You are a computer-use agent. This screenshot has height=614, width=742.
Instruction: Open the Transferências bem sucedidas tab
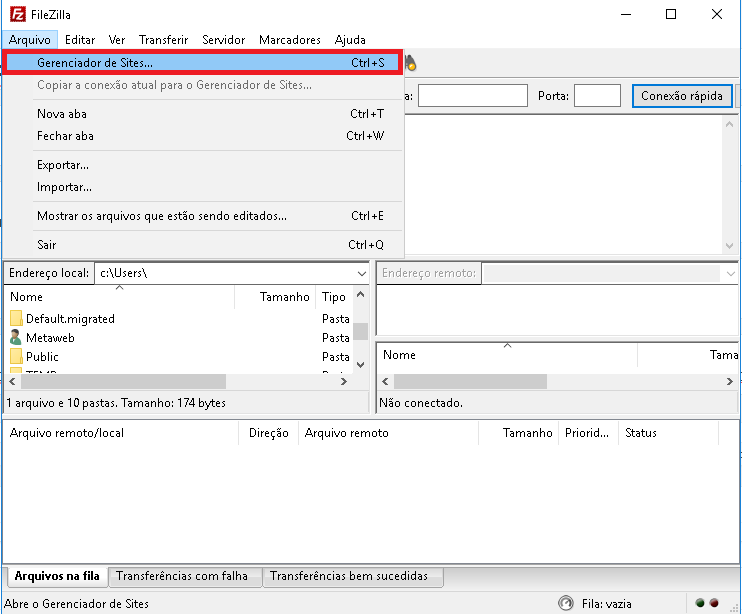[x=349, y=577]
